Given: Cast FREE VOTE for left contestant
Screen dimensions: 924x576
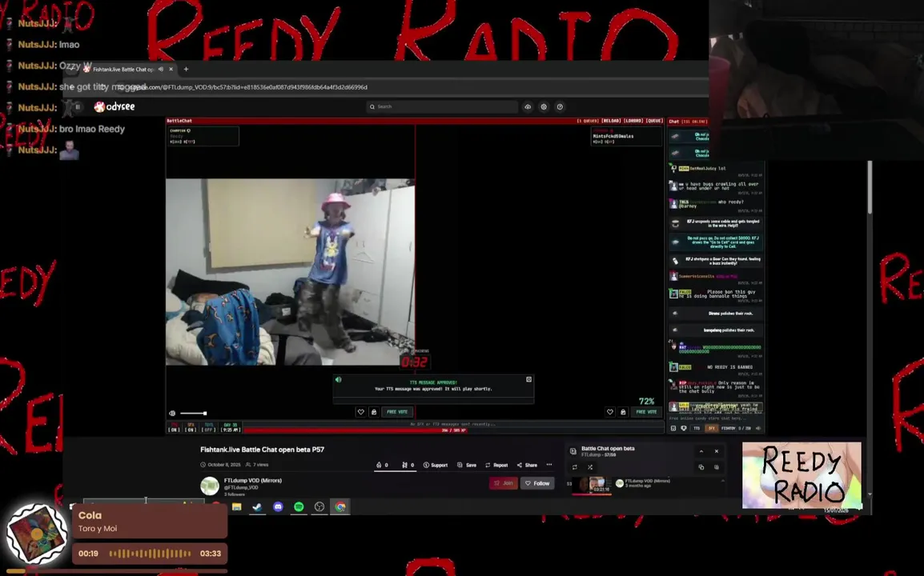Looking at the screenshot, I should pos(397,412).
